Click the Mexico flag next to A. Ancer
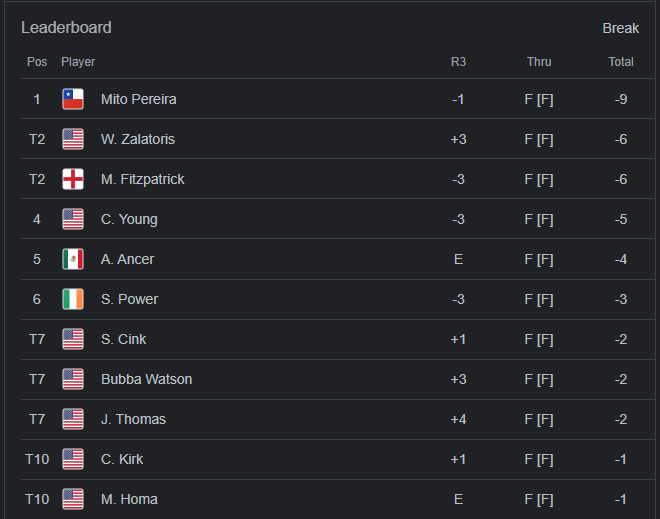660x519 pixels. click(x=73, y=259)
